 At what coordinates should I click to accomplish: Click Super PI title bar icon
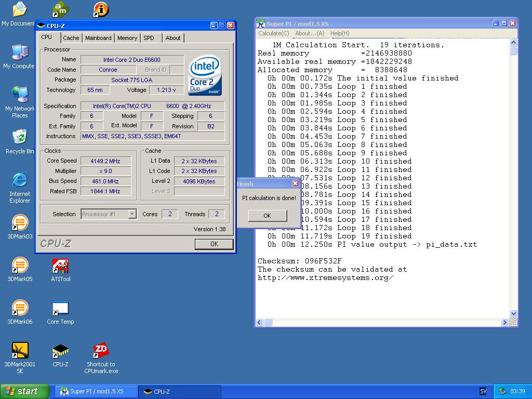click(x=261, y=23)
